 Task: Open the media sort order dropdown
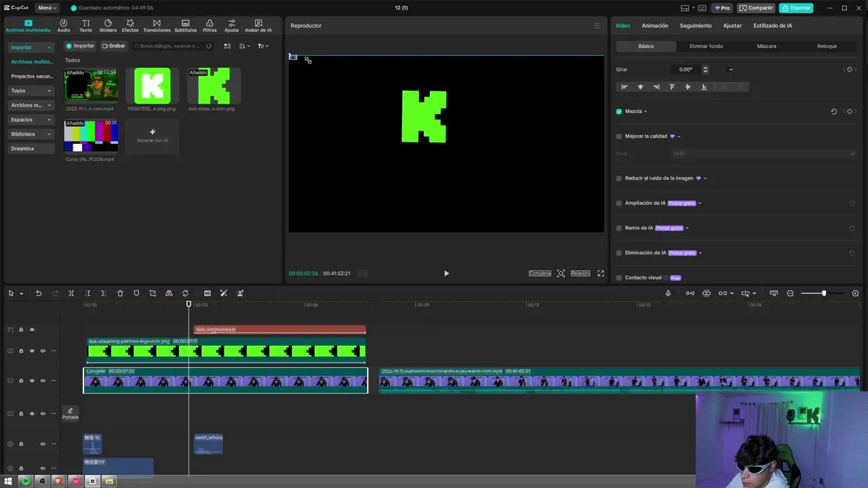[244, 46]
